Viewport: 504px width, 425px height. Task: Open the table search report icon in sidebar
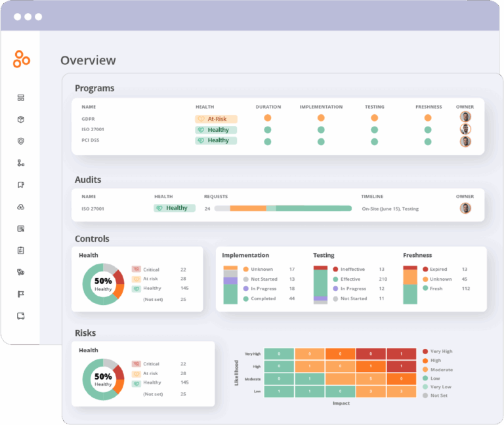21,229
